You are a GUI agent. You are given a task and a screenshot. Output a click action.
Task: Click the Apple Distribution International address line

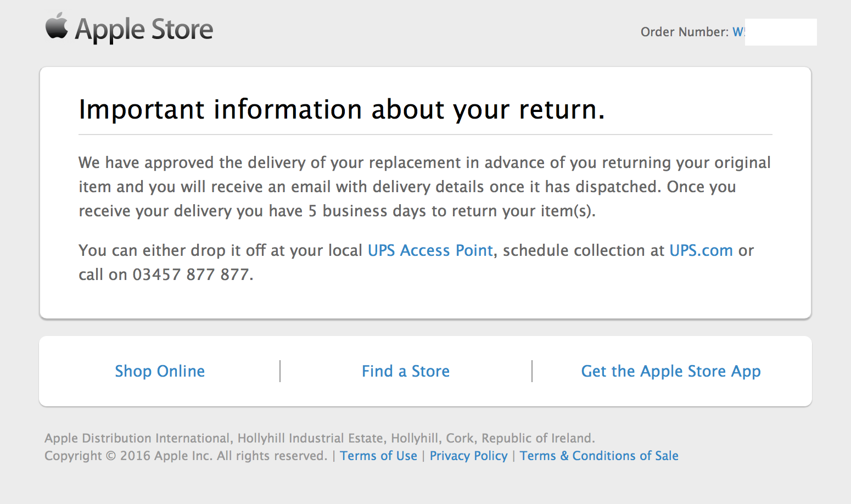click(x=320, y=438)
